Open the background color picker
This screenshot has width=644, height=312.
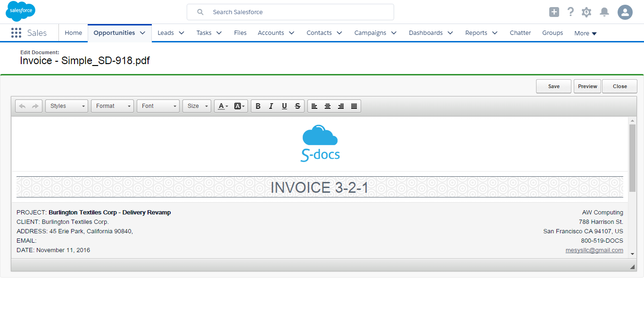239,106
